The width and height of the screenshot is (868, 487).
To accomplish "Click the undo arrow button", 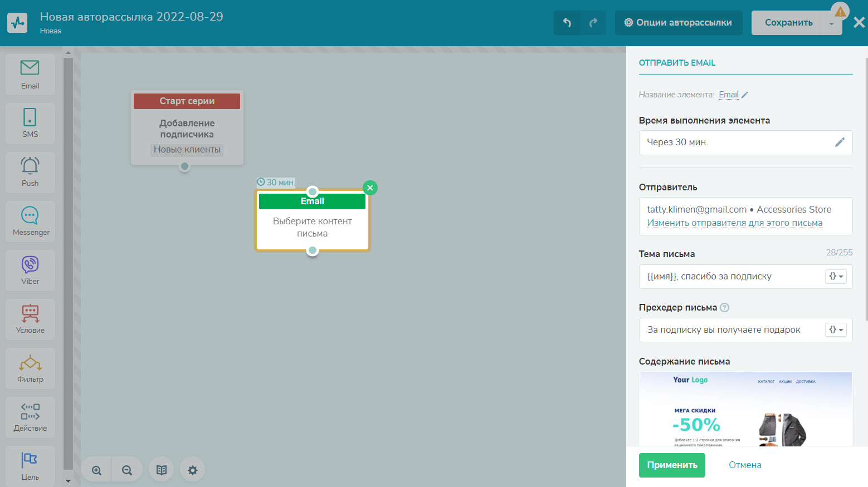I will [567, 23].
